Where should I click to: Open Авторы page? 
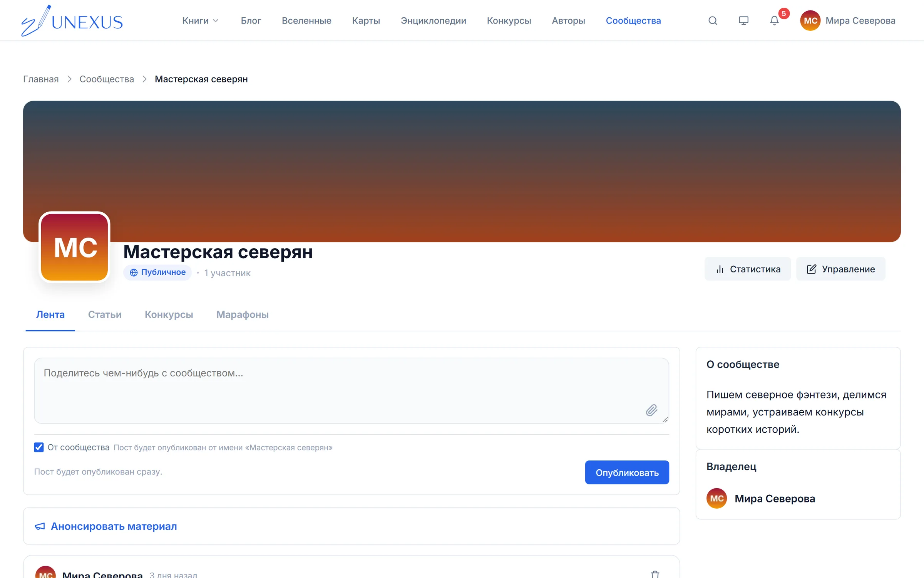click(568, 20)
